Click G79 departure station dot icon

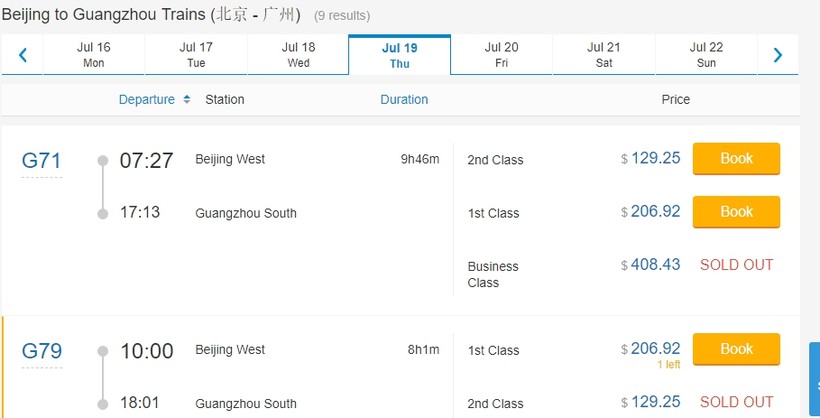pyautogui.click(x=102, y=351)
